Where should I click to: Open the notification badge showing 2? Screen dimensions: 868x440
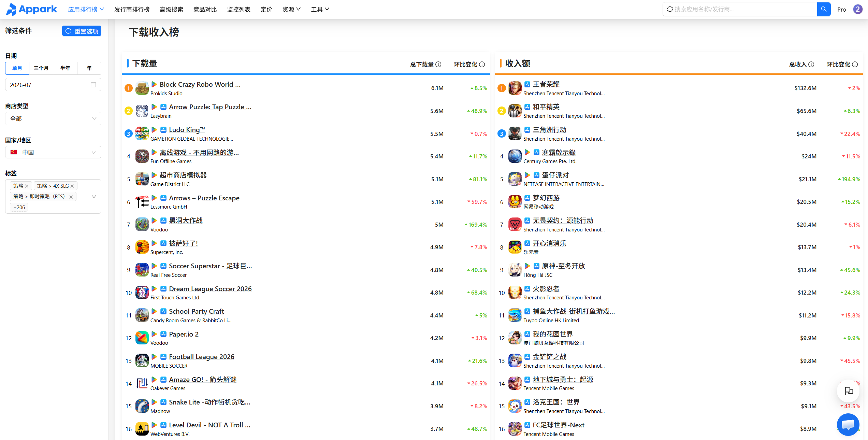coord(858,9)
